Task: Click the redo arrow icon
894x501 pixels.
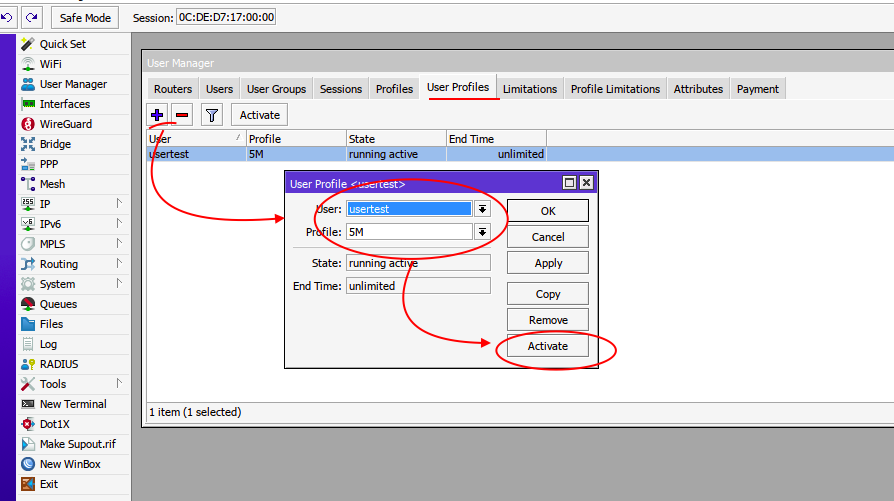Action: [31, 17]
